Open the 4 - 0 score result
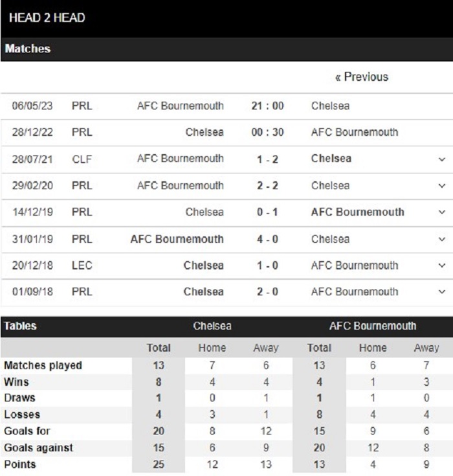453x476 pixels. [267, 240]
